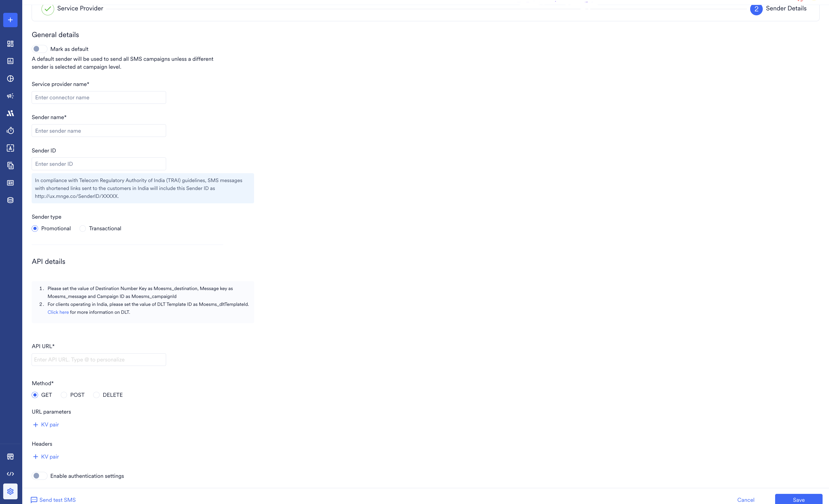Select the Promotional sender type

click(35, 229)
